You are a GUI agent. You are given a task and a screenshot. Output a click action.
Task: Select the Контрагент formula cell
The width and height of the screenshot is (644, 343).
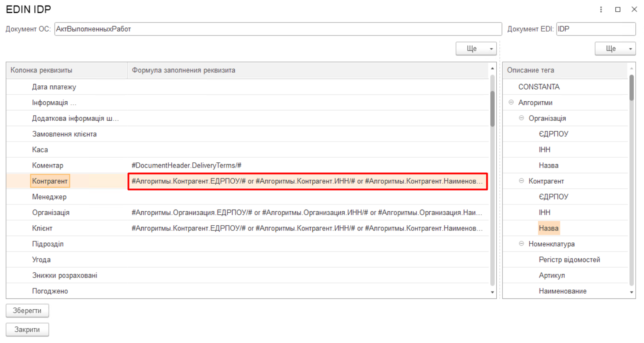coord(307,181)
